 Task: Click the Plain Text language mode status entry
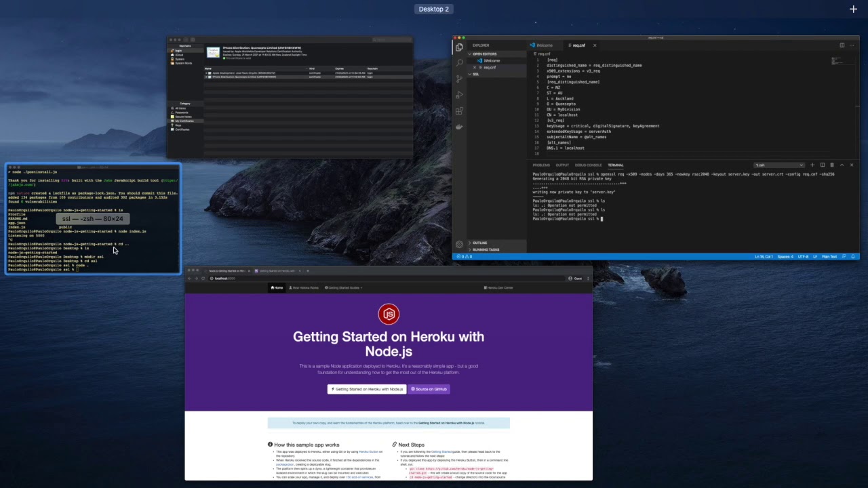[829, 257]
